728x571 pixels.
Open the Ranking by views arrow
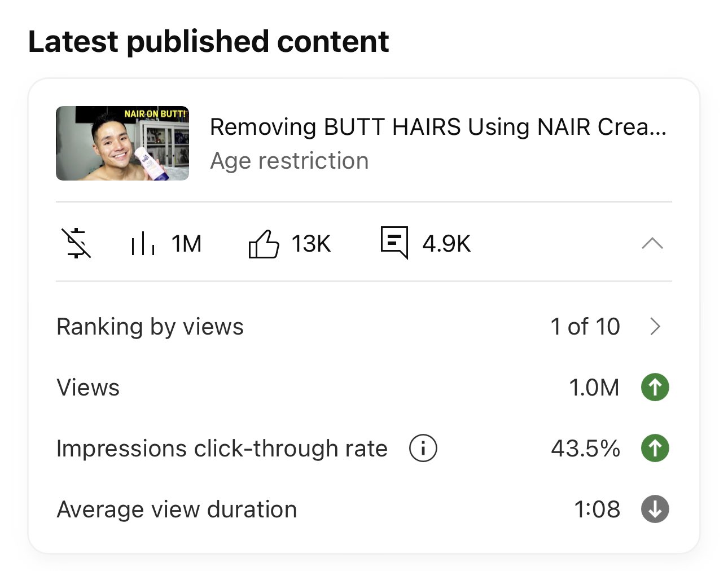point(655,326)
